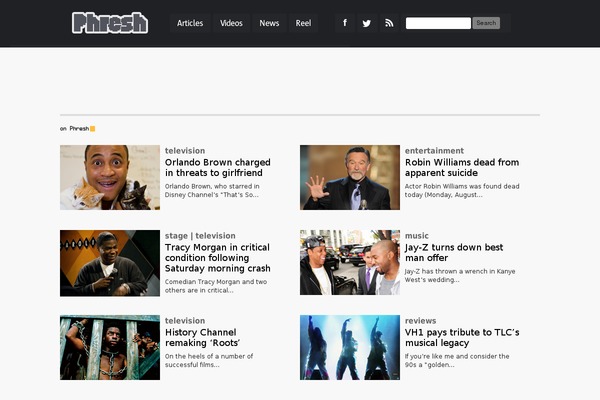
Task: Select the News menu item
Action: 269,23
